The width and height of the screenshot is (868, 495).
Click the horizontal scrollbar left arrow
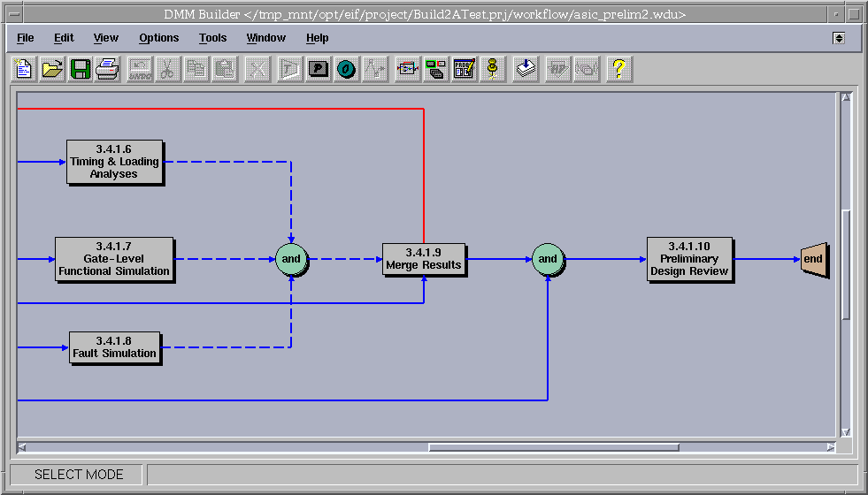pyautogui.click(x=22, y=447)
